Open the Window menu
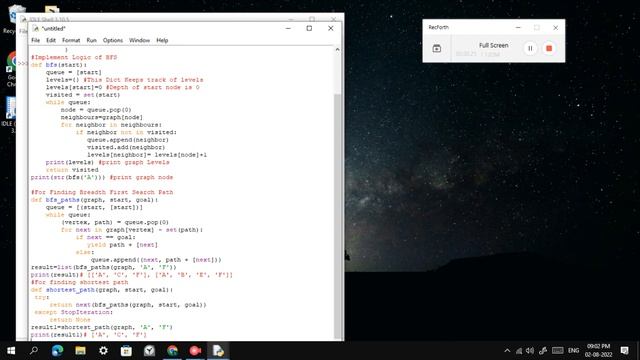This screenshot has width=640, height=360. point(139,40)
